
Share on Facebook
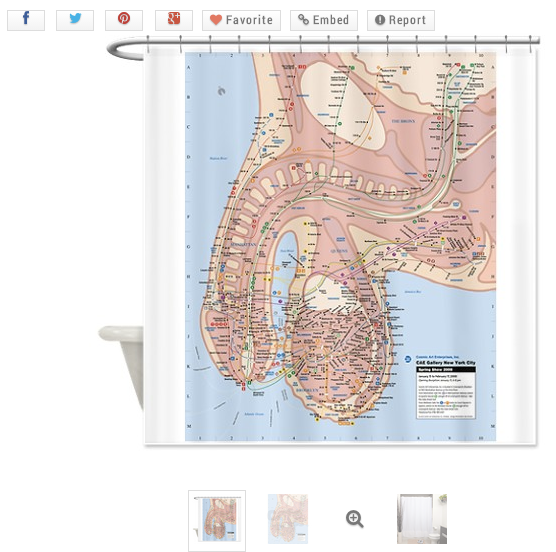[x=26, y=20]
